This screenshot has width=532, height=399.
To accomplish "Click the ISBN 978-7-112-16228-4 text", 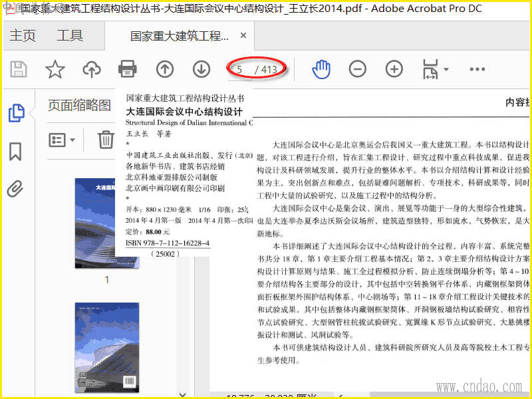I will coord(168,243).
